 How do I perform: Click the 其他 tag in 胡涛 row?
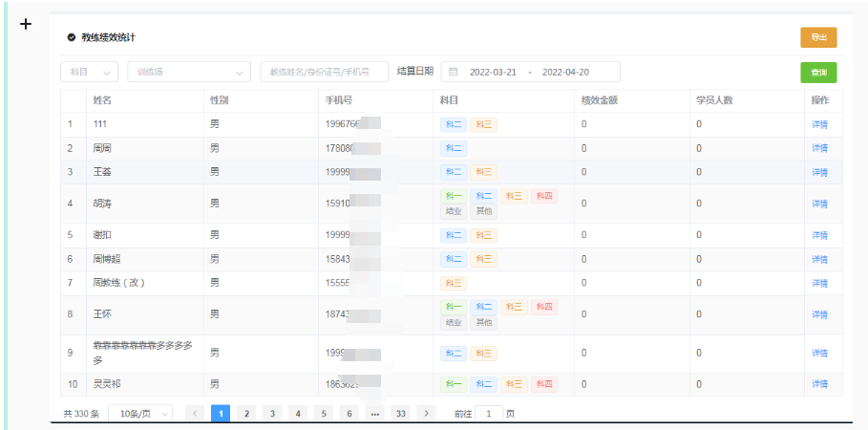tap(484, 211)
